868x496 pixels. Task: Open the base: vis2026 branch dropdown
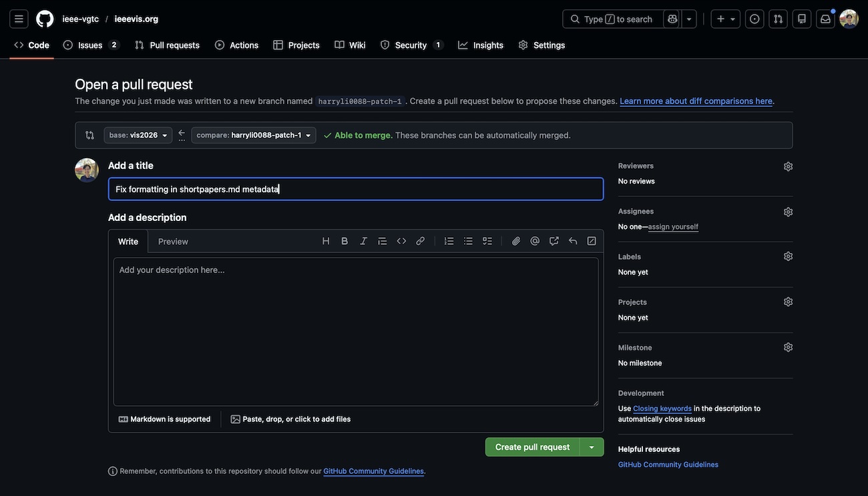click(138, 136)
